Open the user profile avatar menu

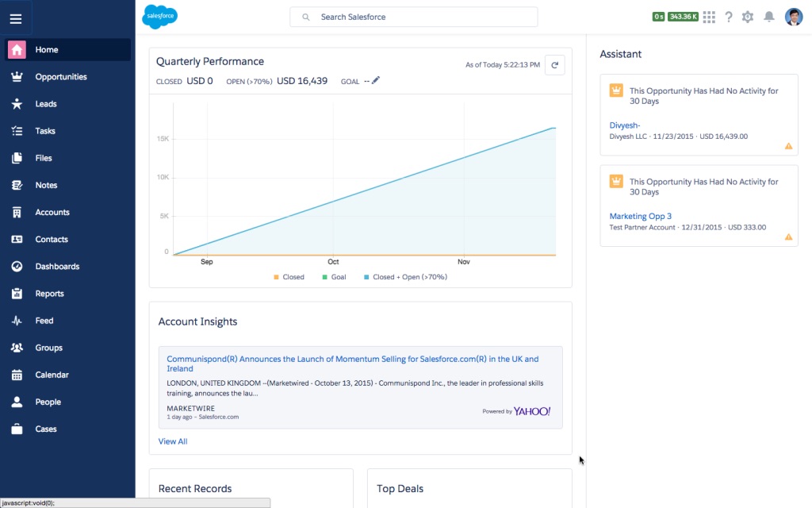(794, 17)
